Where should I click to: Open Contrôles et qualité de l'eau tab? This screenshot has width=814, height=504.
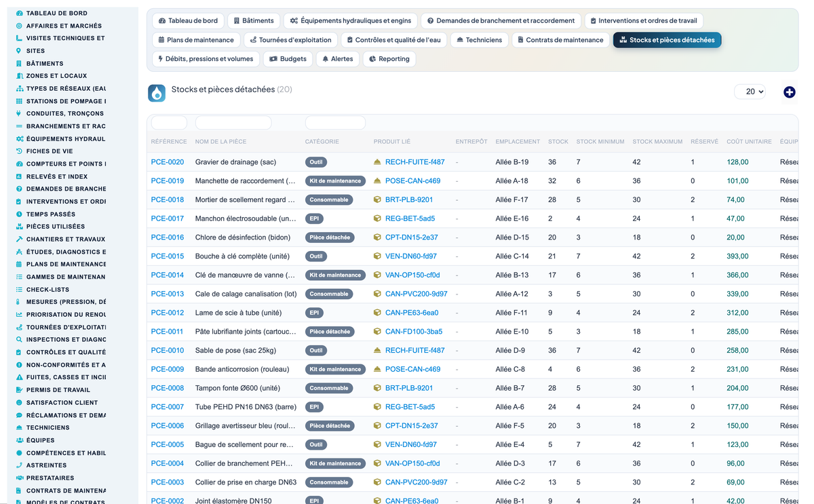tap(393, 40)
